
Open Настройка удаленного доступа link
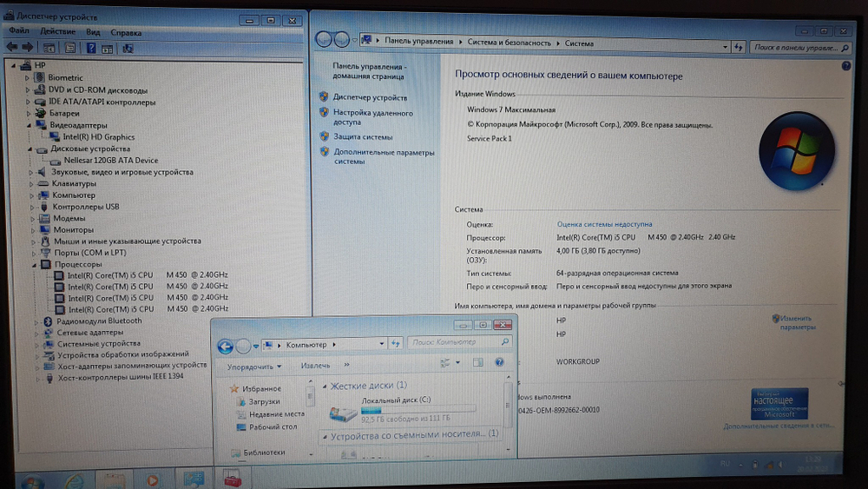coord(372,117)
